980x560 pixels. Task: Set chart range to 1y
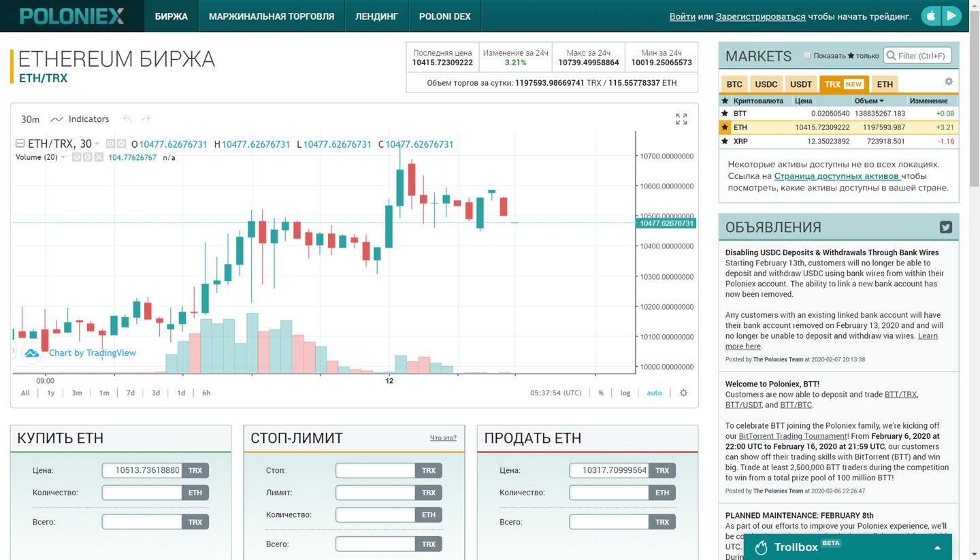50,393
